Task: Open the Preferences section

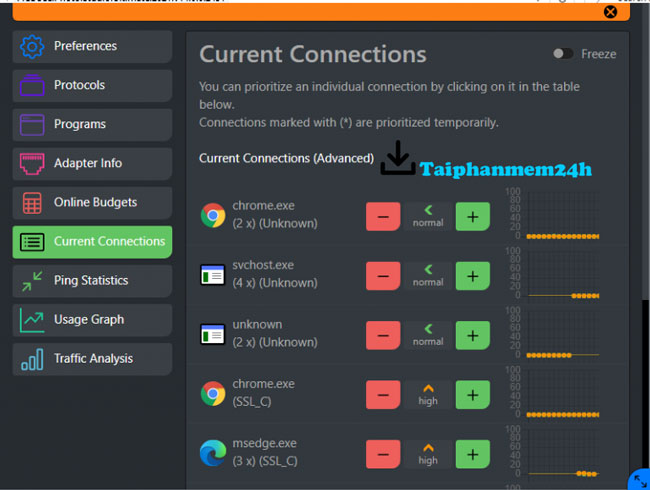Action: coord(92,46)
